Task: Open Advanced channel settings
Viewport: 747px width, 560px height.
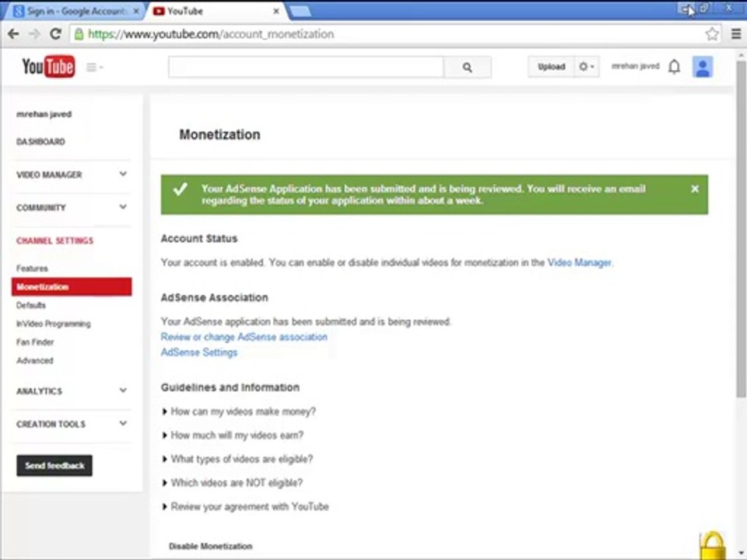Action: click(x=35, y=360)
